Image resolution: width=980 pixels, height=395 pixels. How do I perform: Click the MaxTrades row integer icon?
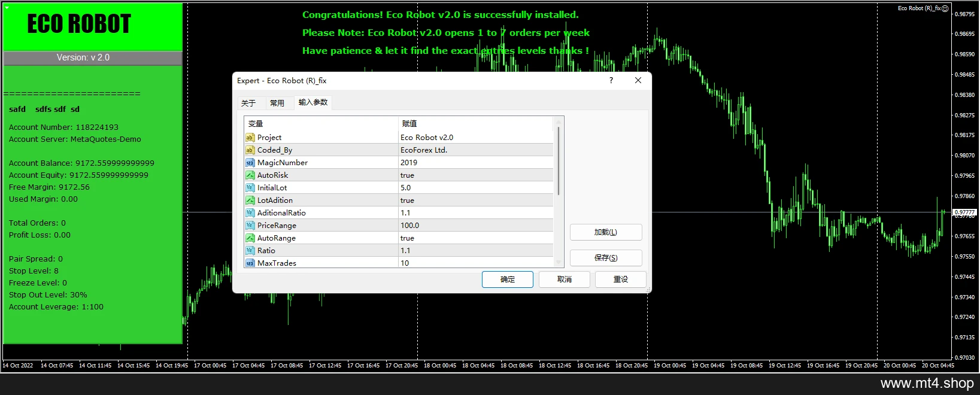coord(250,263)
